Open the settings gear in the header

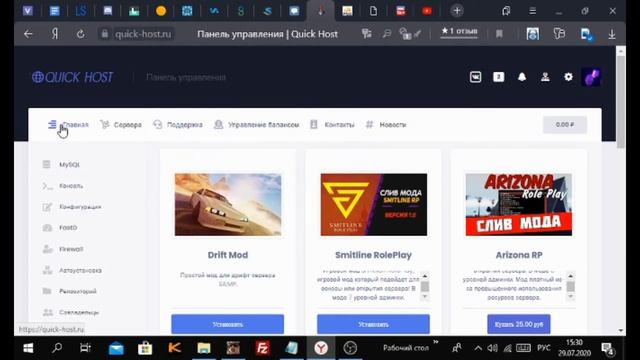(x=568, y=77)
